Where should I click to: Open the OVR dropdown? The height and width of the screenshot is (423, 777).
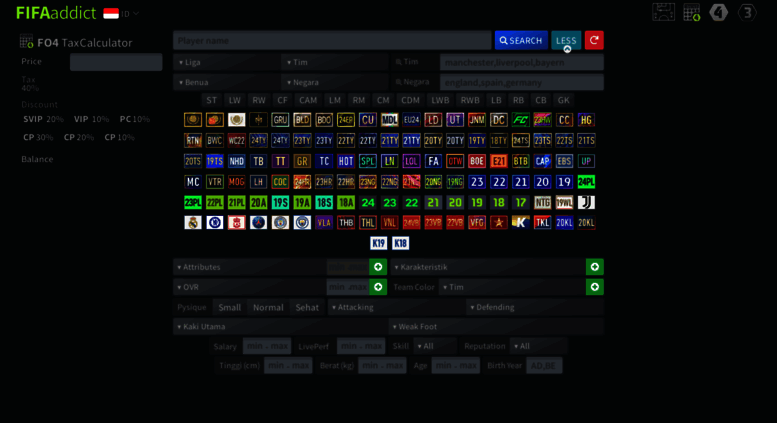[x=249, y=287]
